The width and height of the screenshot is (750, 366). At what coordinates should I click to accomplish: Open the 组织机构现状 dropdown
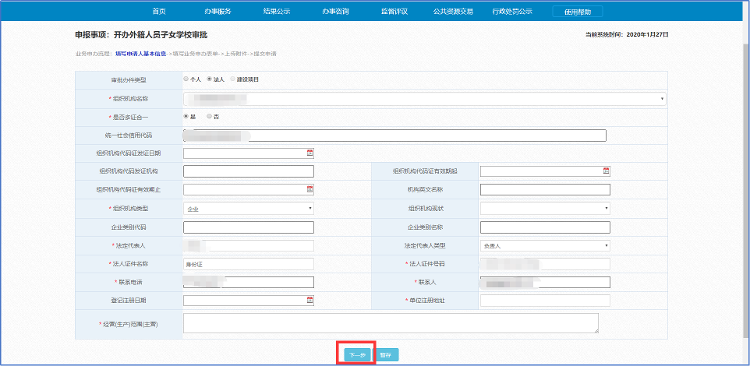(x=545, y=208)
